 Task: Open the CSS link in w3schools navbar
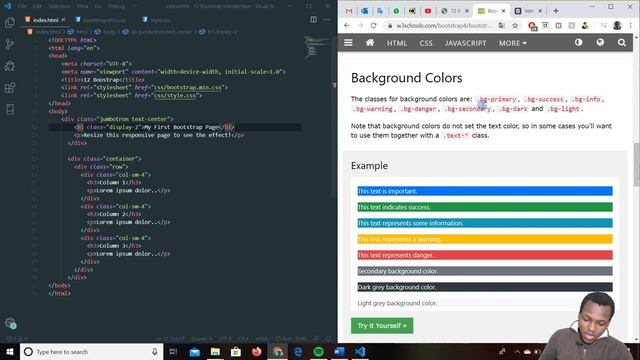tap(426, 43)
